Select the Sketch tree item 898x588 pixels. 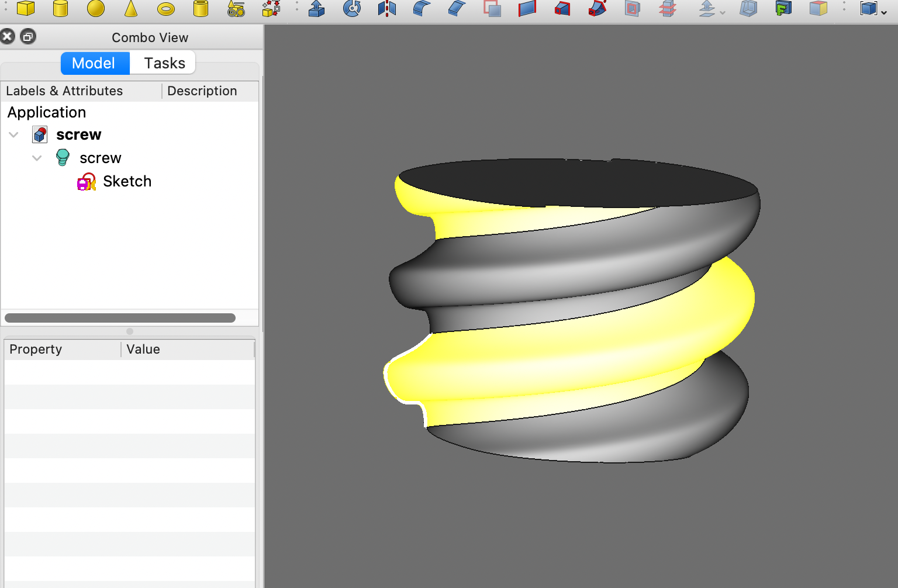pyautogui.click(x=127, y=182)
